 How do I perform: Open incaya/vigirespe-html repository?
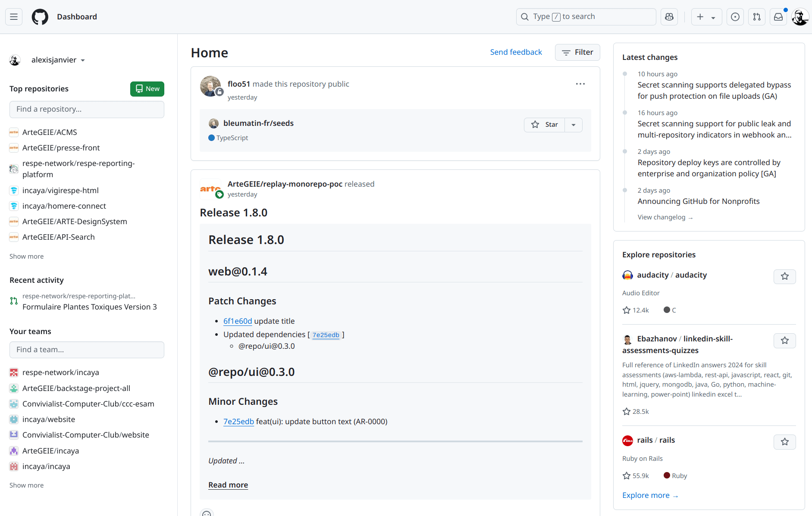pos(60,191)
